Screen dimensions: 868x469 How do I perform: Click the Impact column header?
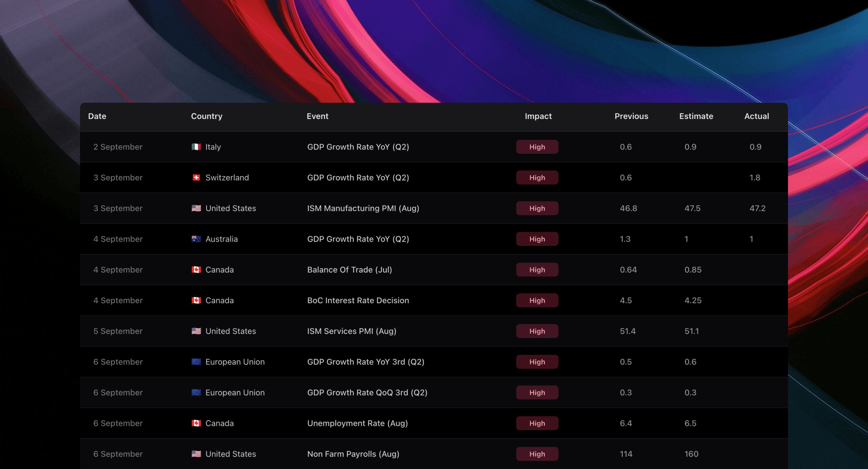(x=538, y=116)
